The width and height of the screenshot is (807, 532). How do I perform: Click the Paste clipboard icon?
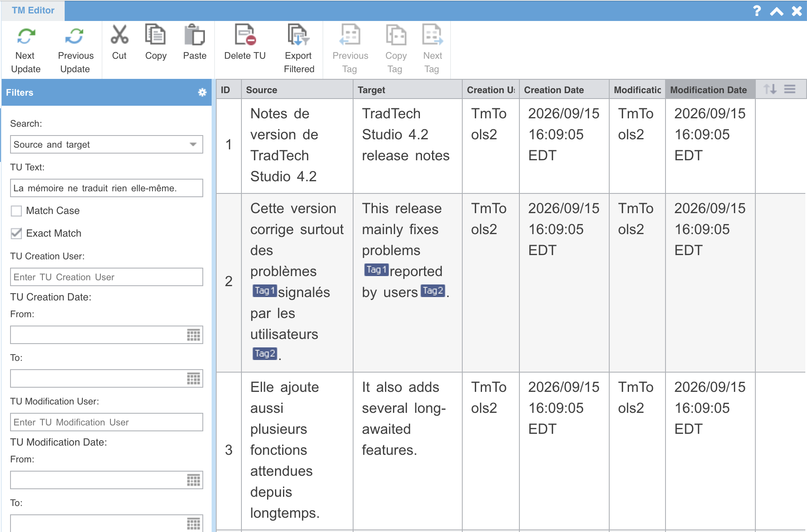(194, 34)
